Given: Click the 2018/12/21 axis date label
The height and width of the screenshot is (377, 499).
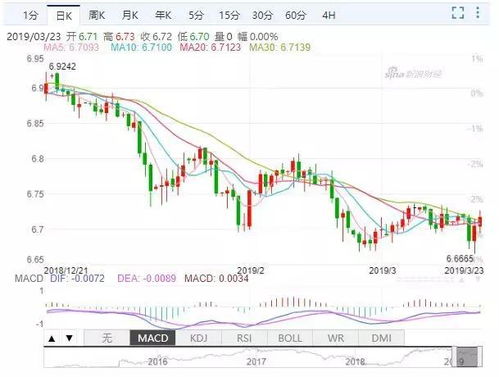Looking at the screenshot, I should (x=66, y=270).
